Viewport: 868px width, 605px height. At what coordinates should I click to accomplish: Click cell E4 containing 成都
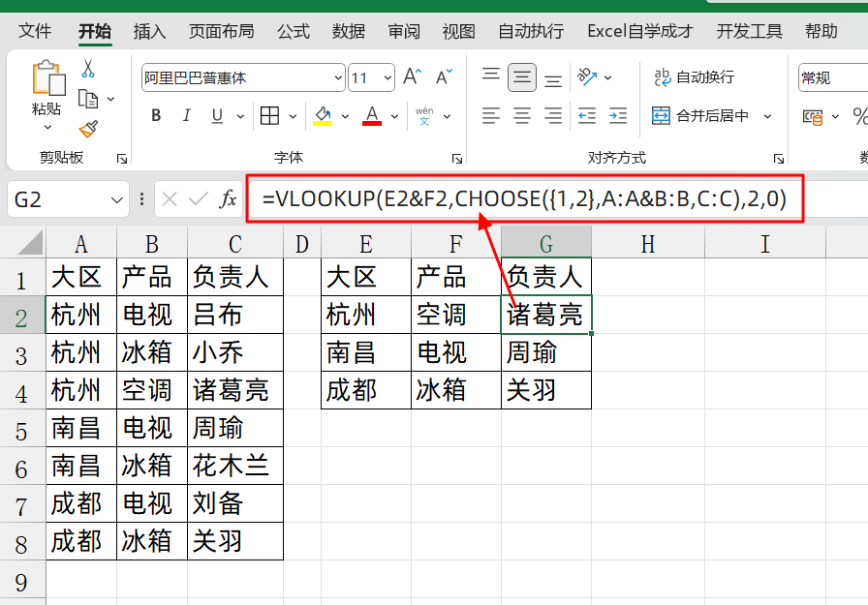pyautogui.click(x=366, y=390)
